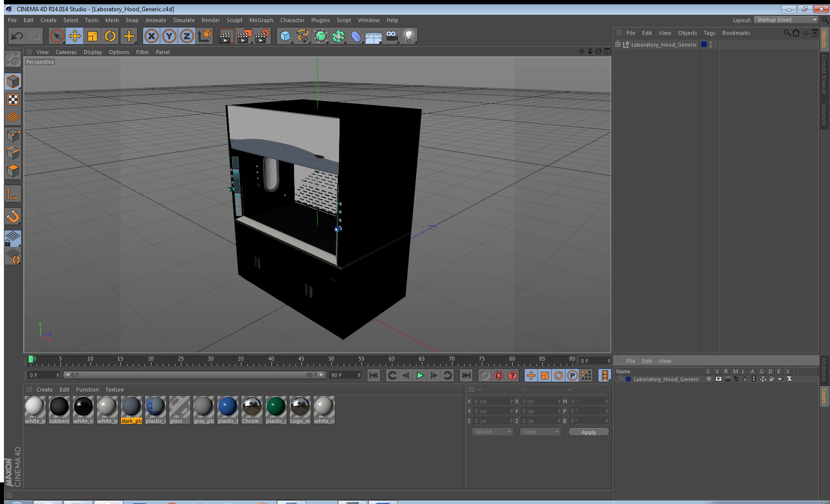Toggle Autokeying button
The image size is (830, 504).
pos(499,375)
